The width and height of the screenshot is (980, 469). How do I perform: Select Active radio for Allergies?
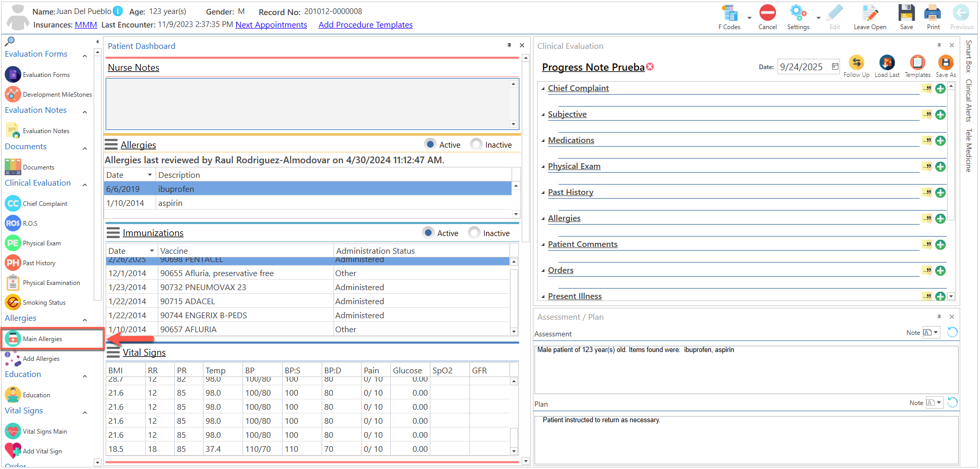click(x=430, y=144)
